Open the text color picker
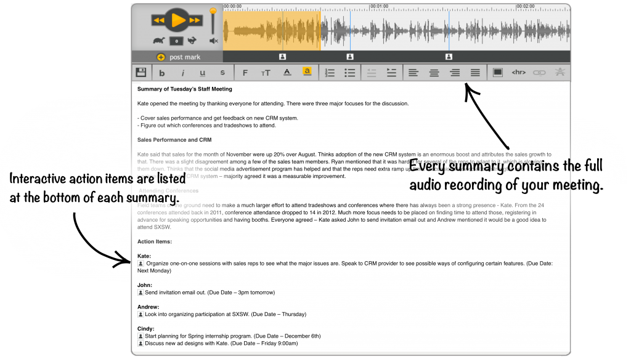 tap(287, 73)
